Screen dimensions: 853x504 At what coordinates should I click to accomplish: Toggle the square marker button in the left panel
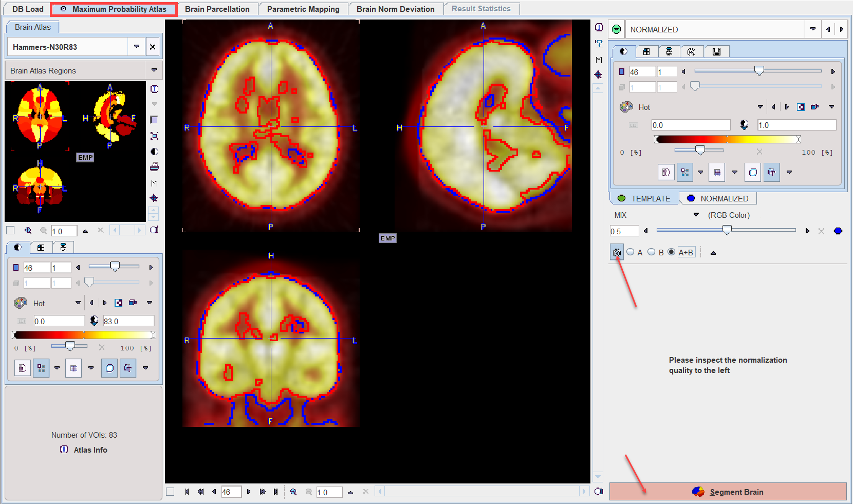(41, 368)
